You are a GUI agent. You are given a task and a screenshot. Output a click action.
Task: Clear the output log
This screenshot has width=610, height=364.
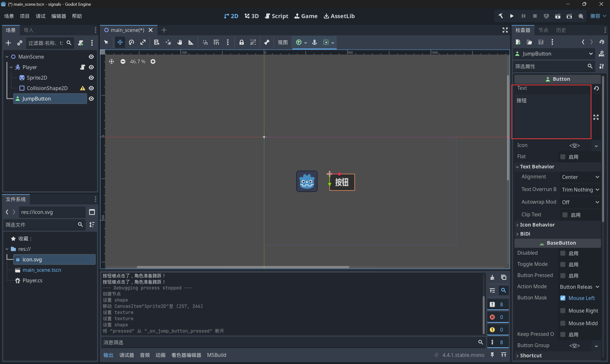coord(492,278)
